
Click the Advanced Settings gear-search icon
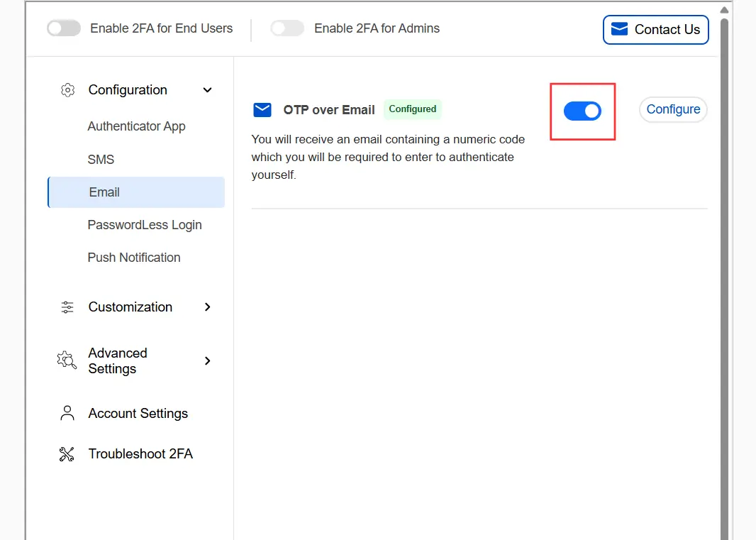tap(67, 360)
